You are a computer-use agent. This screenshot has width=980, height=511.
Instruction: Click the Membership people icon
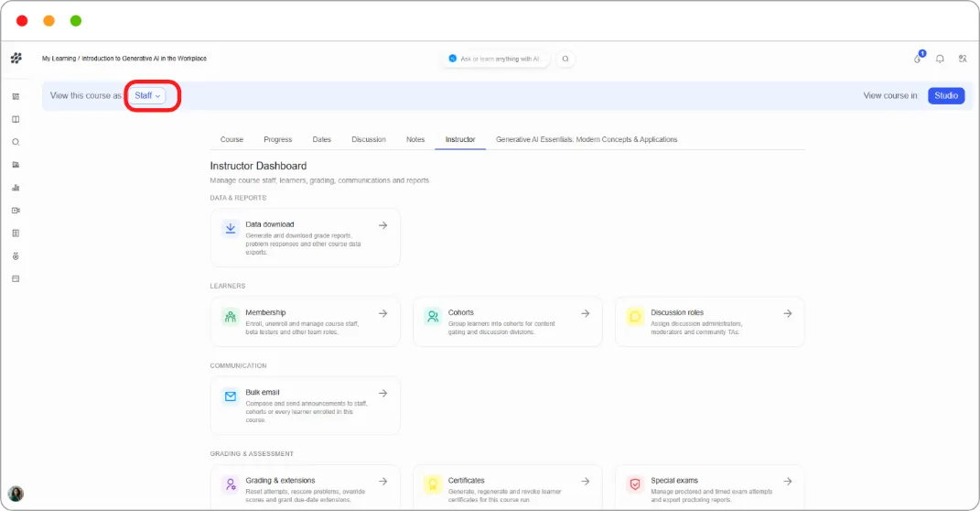point(231,317)
